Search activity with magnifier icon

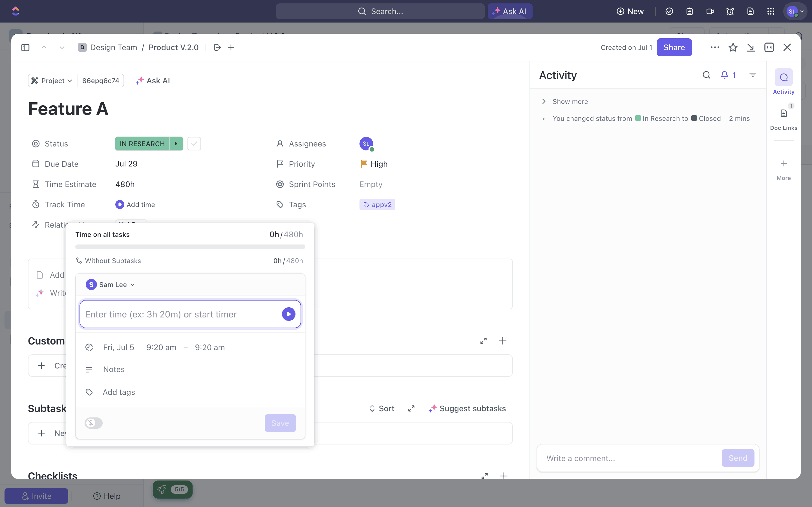[706, 75]
